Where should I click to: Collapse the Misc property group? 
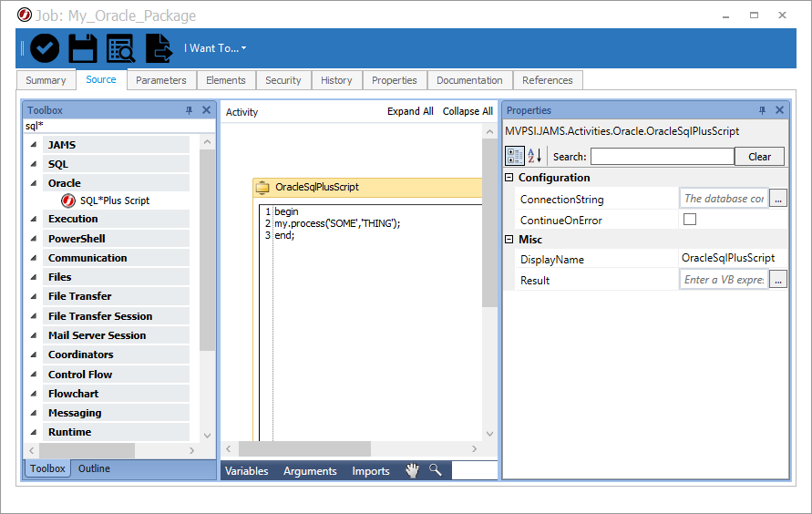click(509, 239)
